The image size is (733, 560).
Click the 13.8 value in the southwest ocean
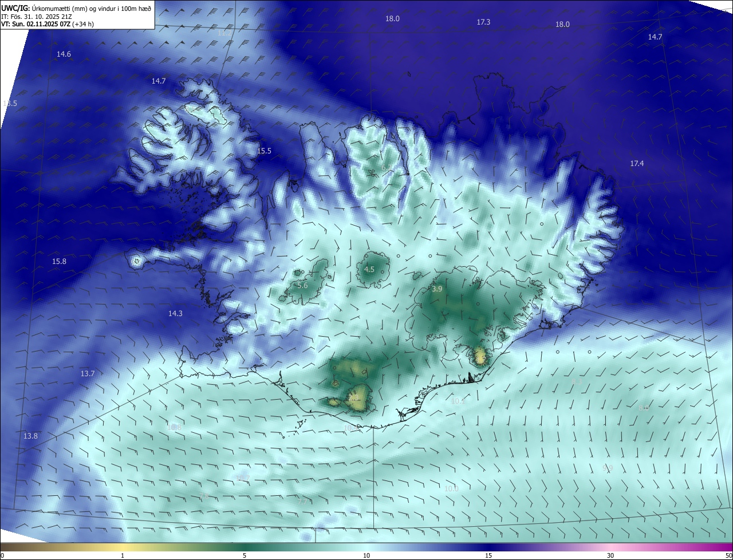coord(30,436)
